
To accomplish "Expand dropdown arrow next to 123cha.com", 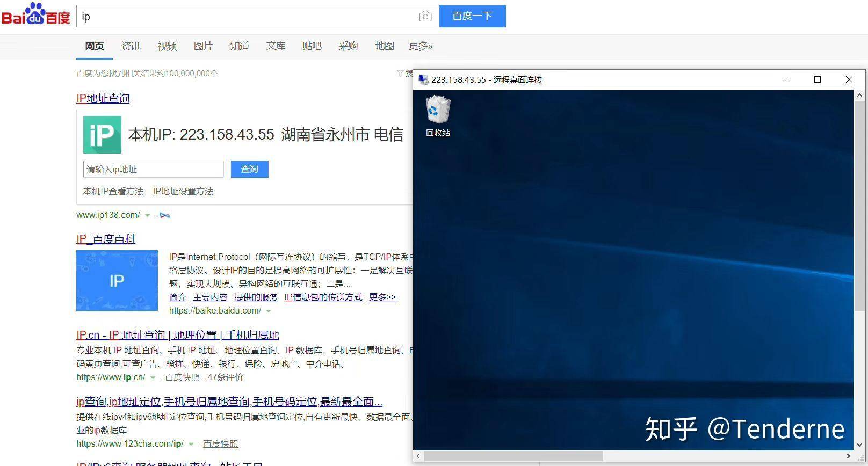I will click(191, 444).
